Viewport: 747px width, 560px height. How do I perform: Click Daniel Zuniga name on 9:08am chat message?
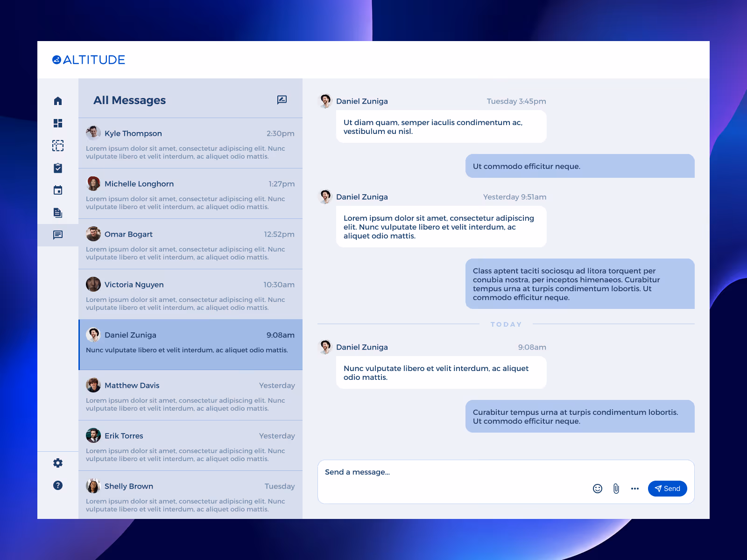coord(362,347)
